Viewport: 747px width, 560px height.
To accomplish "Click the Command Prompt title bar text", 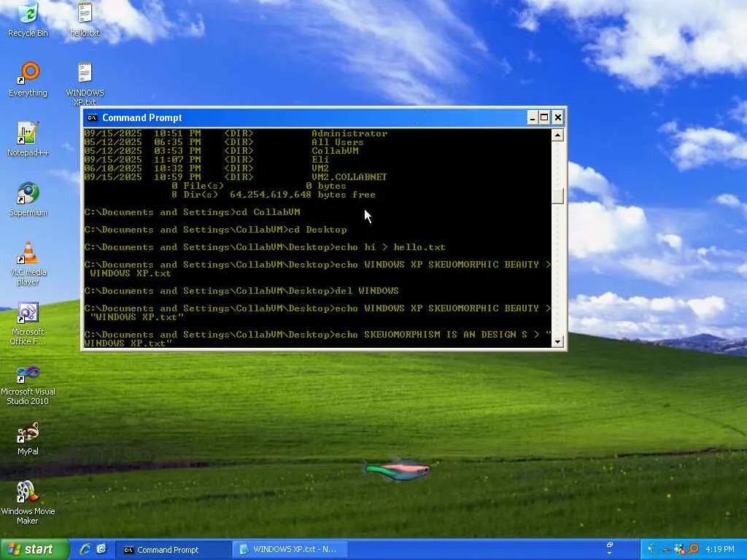I will pos(142,117).
